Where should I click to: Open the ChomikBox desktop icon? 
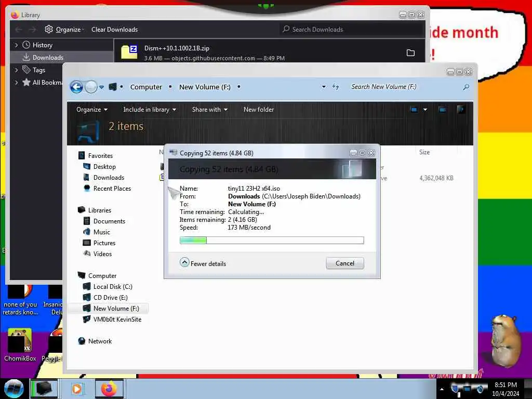(x=20, y=345)
